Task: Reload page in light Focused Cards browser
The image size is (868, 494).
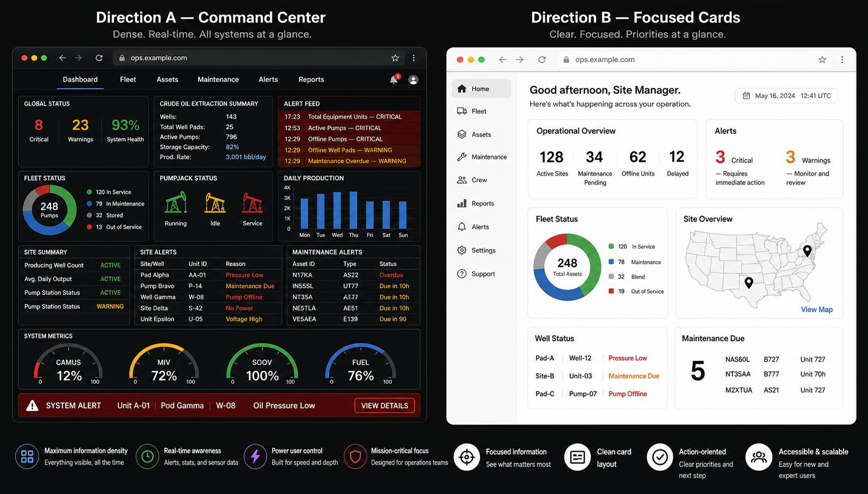Action: (542, 60)
